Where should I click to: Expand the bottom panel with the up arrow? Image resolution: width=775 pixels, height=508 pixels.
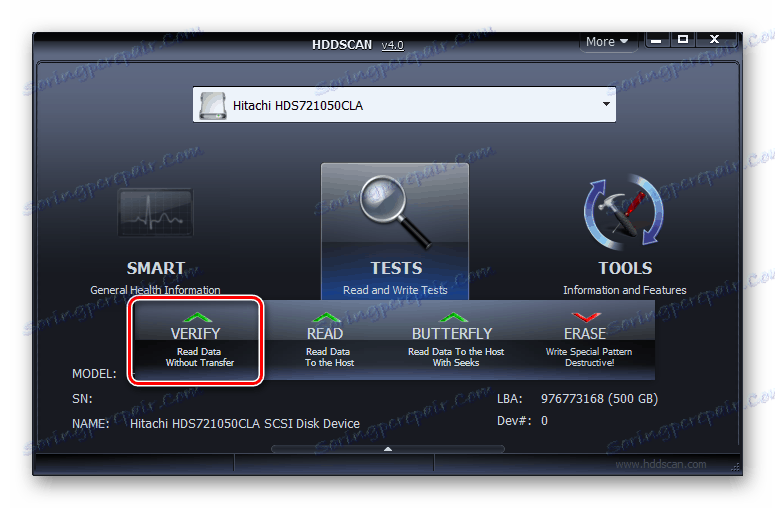(388, 449)
